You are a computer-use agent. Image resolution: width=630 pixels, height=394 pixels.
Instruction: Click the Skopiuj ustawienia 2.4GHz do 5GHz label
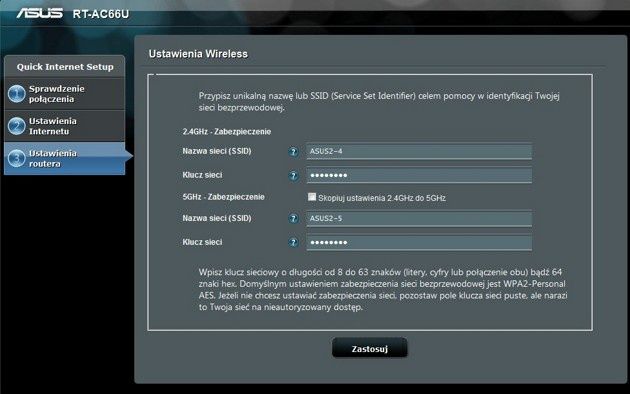[x=382, y=198]
